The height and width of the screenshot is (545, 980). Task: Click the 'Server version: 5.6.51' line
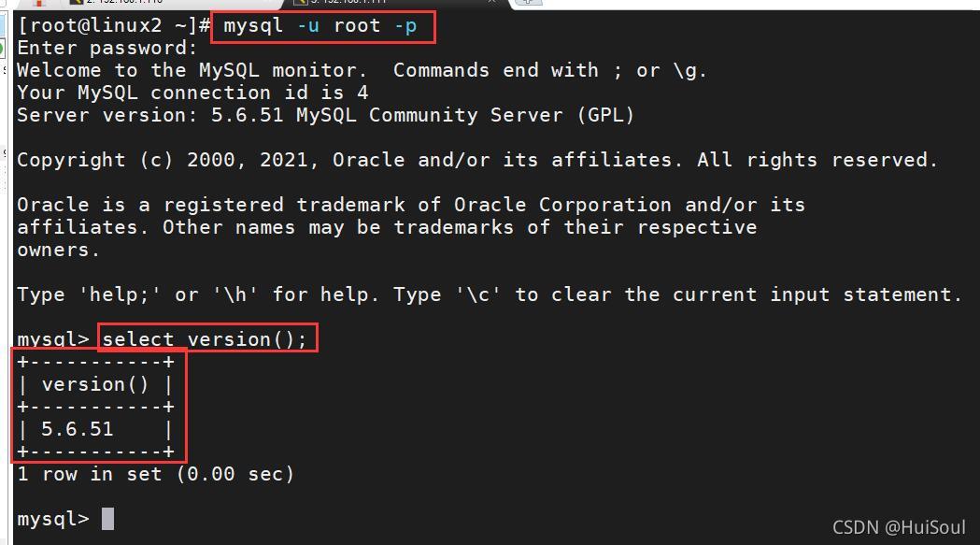tap(326, 115)
